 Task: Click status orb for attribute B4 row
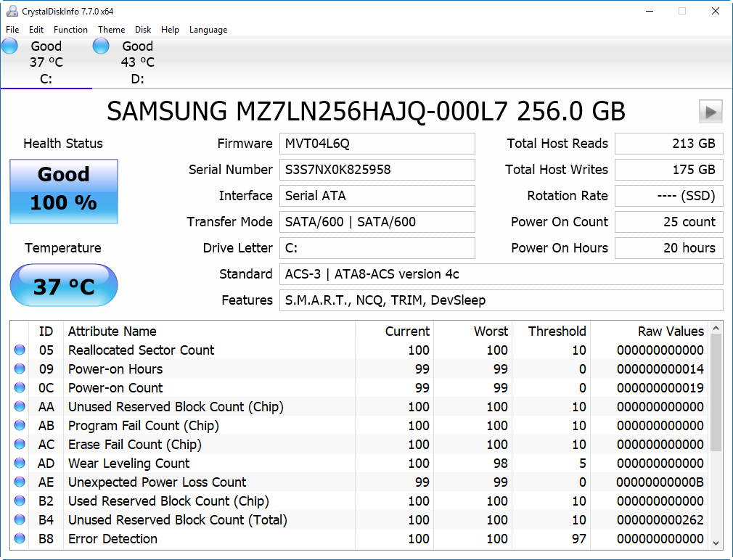(20, 519)
